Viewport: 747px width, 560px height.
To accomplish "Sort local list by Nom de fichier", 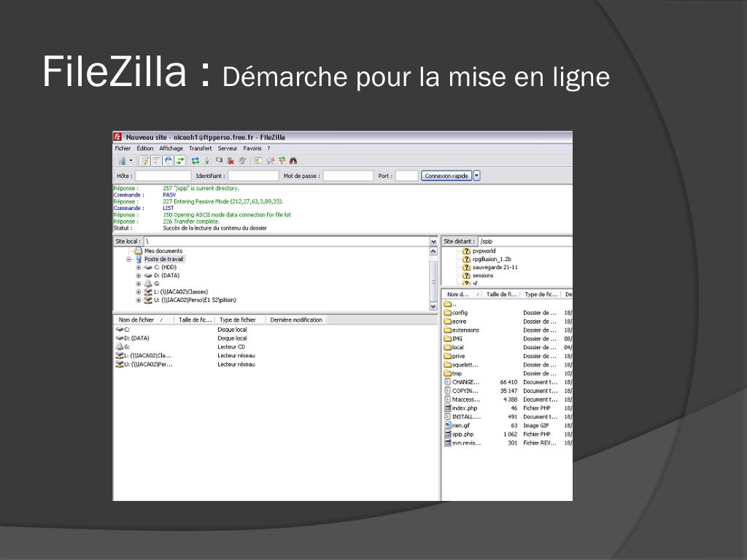I will pyautogui.click(x=144, y=320).
